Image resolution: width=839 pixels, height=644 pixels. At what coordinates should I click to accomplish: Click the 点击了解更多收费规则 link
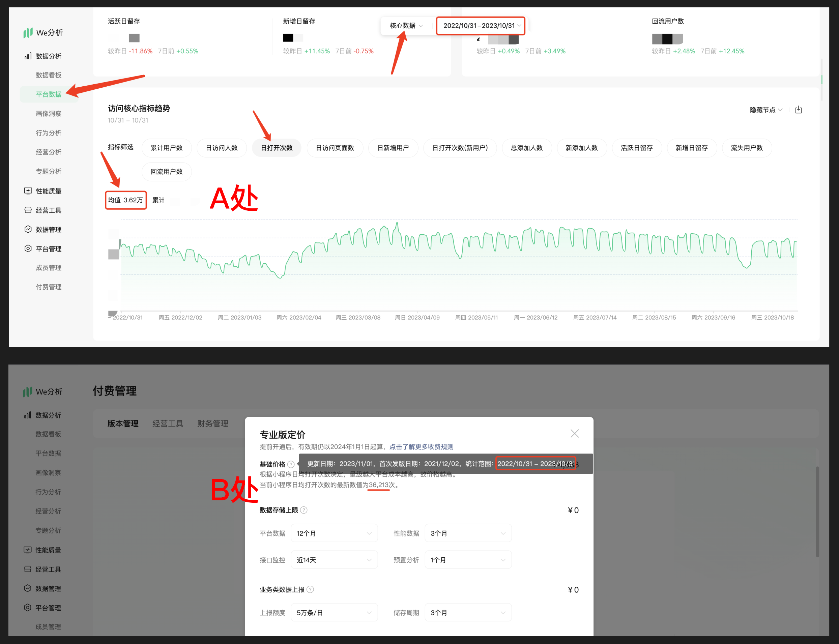[421, 446]
